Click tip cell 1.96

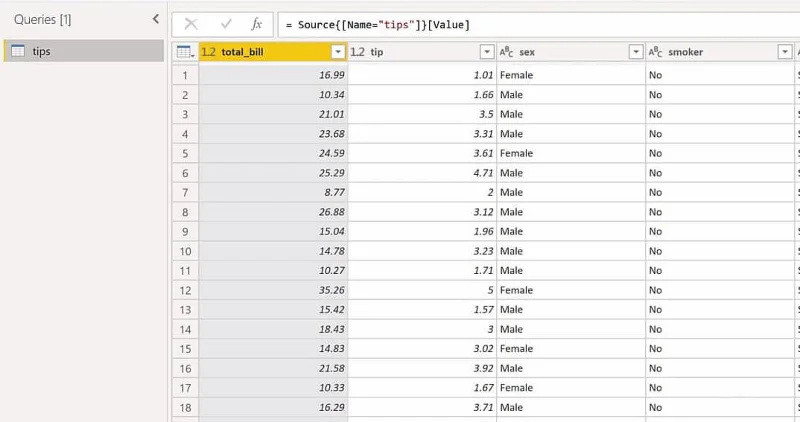(422, 232)
